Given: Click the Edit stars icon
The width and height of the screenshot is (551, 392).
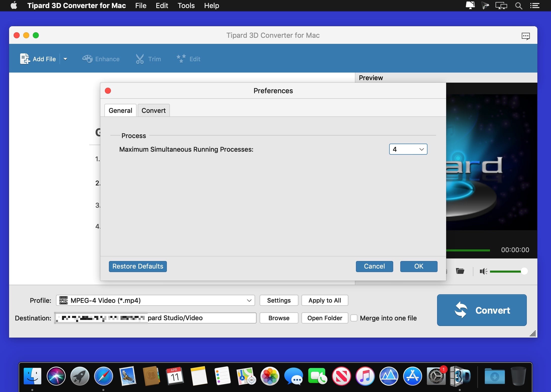Looking at the screenshot, I should (181, 59).
